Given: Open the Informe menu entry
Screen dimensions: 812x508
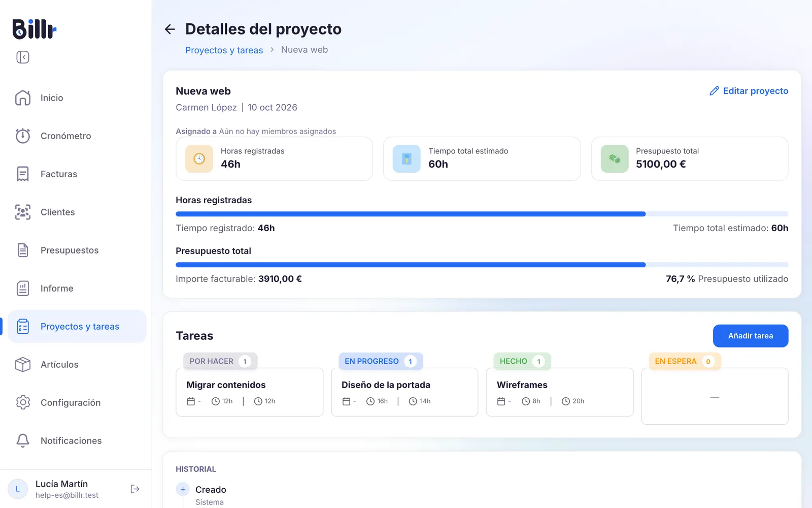Looking at the screenshot, I should 77,288.
